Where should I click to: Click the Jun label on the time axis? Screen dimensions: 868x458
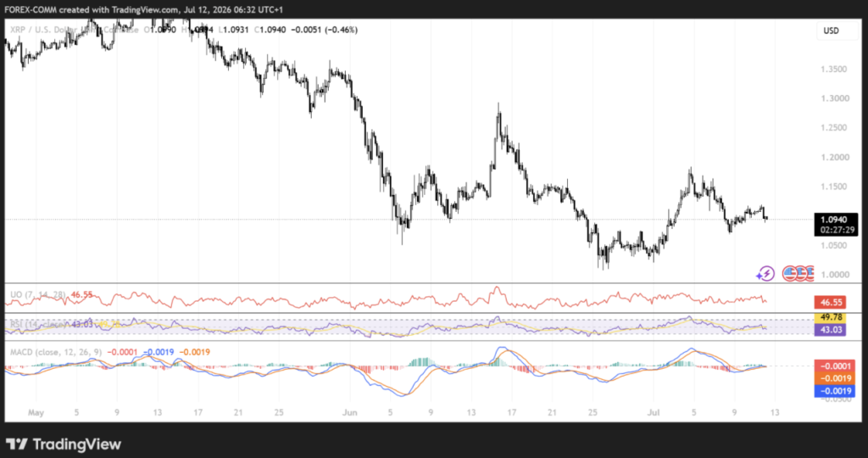point(350,412)
